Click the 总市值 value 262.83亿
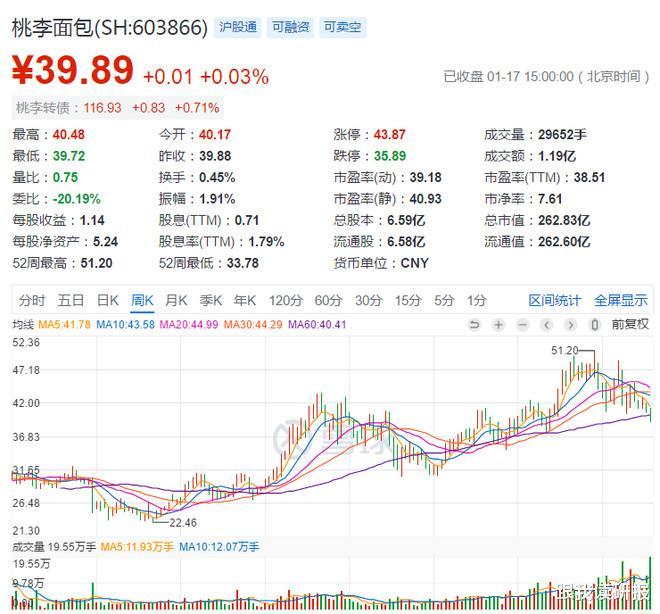Screen dimensions: 660x614 pos(564,221)
